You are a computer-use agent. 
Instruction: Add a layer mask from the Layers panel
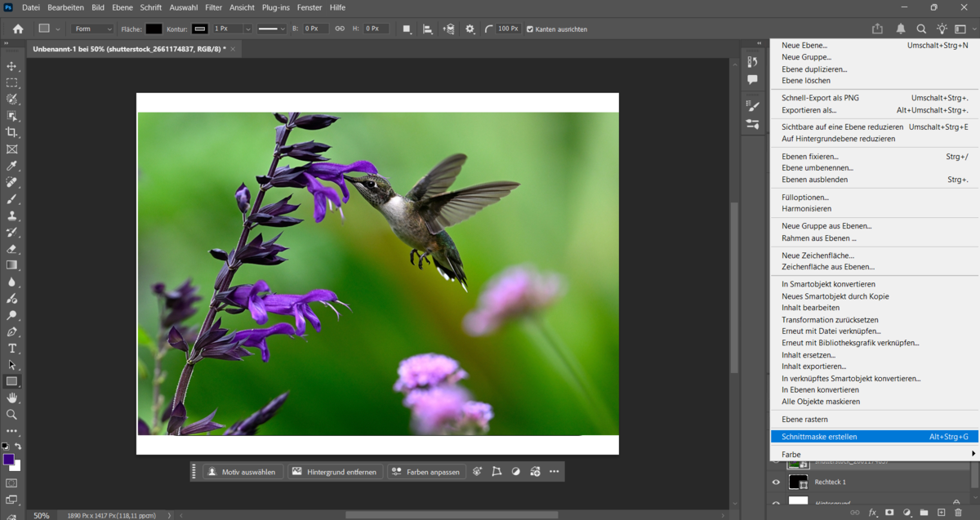(x=890, y=513)
